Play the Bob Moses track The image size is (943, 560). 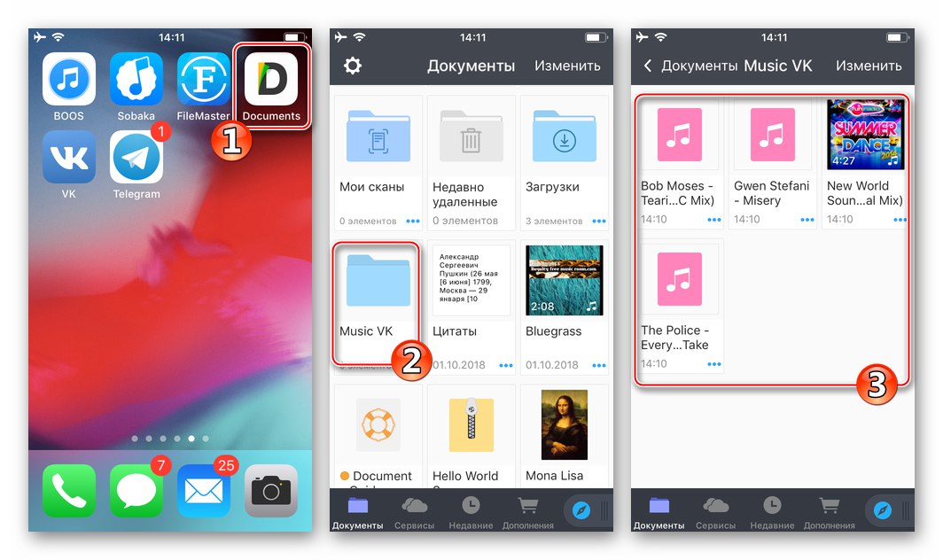(680, 161)
